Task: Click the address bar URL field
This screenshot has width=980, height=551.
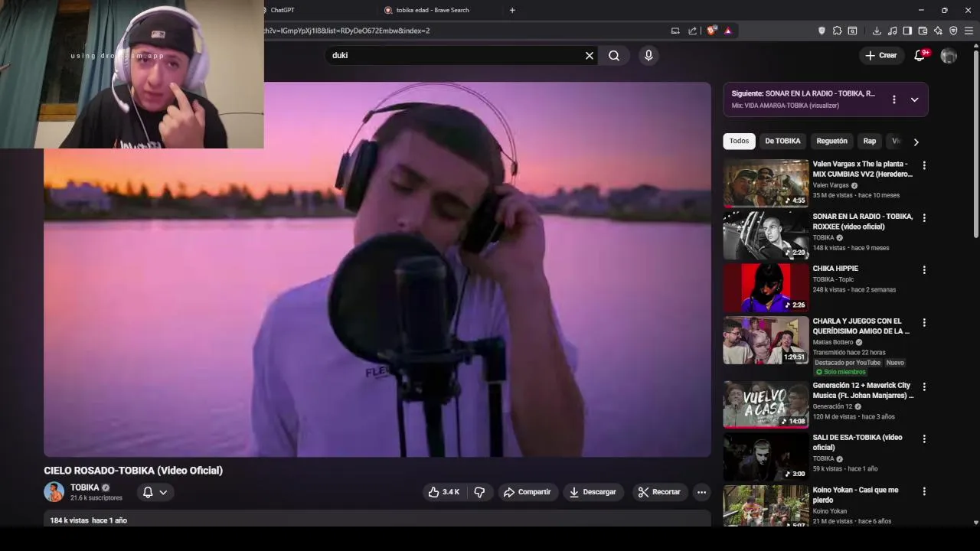Action: [459, 31]
